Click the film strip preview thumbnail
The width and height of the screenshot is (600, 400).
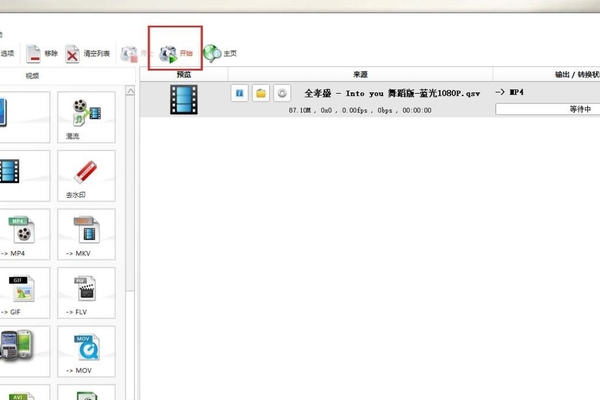coord(183,99)
